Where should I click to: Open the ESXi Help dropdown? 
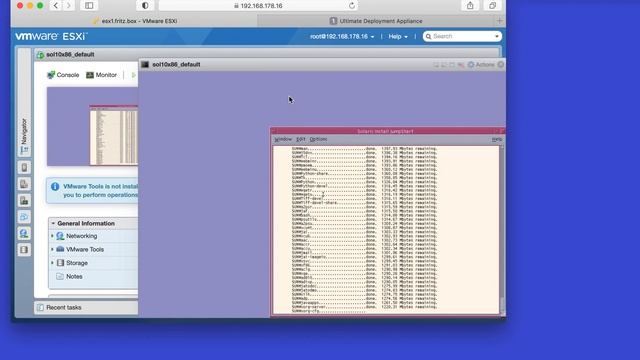[398, 37]
